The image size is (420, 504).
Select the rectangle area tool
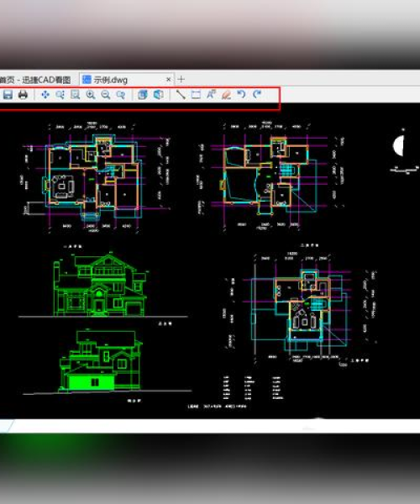[x=196, y=94]
